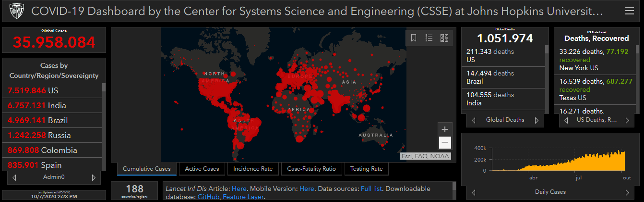644x202 pixels.
Task: Go to previous page in Admin0 list
Action: [14, 177]
